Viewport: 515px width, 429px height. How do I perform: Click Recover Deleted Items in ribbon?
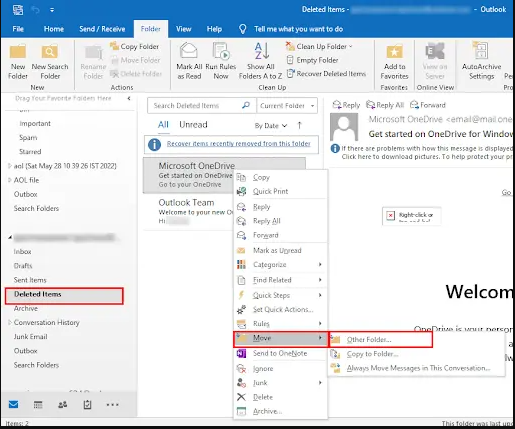point(326,74)
